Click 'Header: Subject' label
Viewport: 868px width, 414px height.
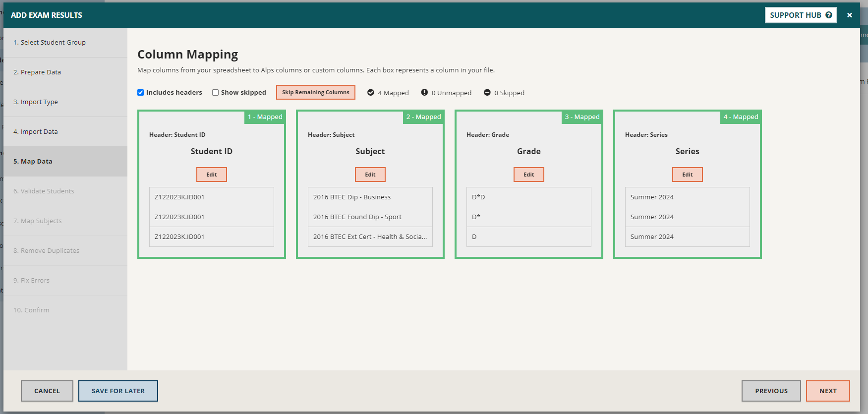(331, 135)
